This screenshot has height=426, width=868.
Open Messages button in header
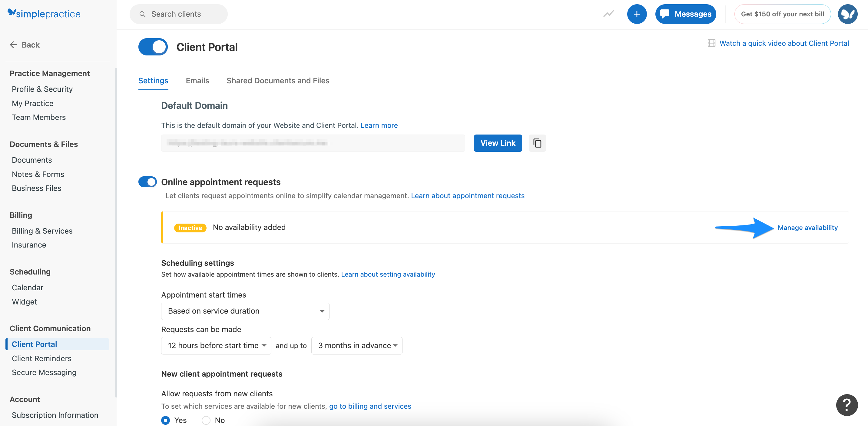[x=685, y=14]
